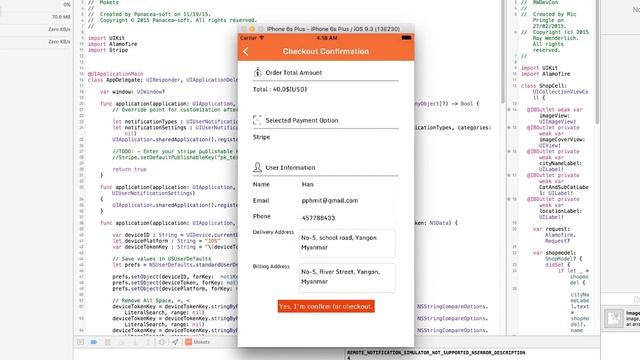Click the Billing Address box with River Street
This screenshot has height=360, width=640.
[347, 277]
